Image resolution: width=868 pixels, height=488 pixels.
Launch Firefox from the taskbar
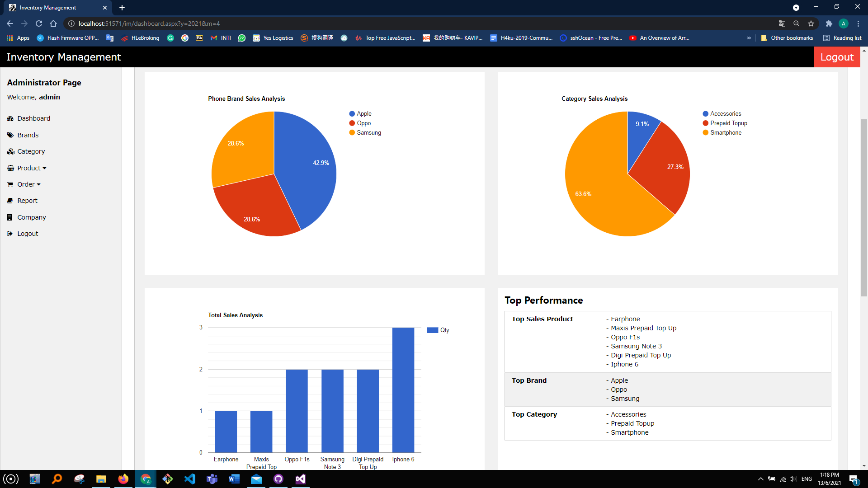click(x=123, y=479)
